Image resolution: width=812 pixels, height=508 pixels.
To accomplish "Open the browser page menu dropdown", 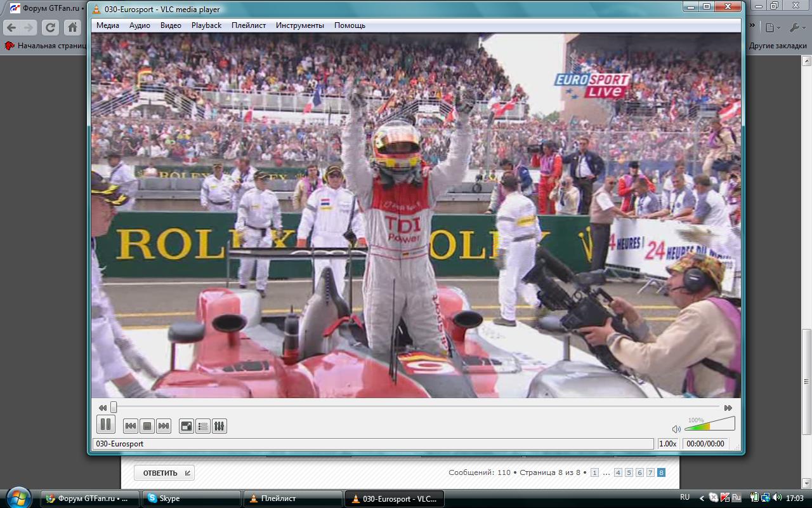I will click(772, 27).
